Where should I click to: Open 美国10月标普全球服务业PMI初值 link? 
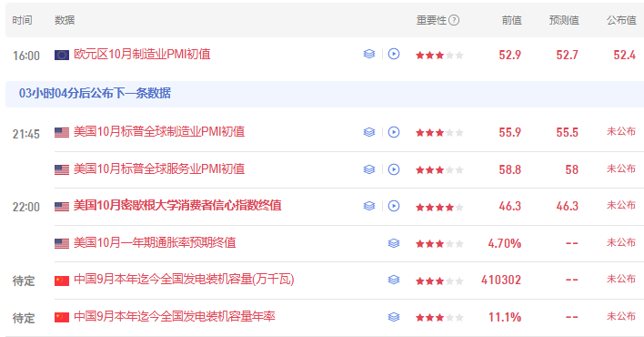click(x=159, y=168)
